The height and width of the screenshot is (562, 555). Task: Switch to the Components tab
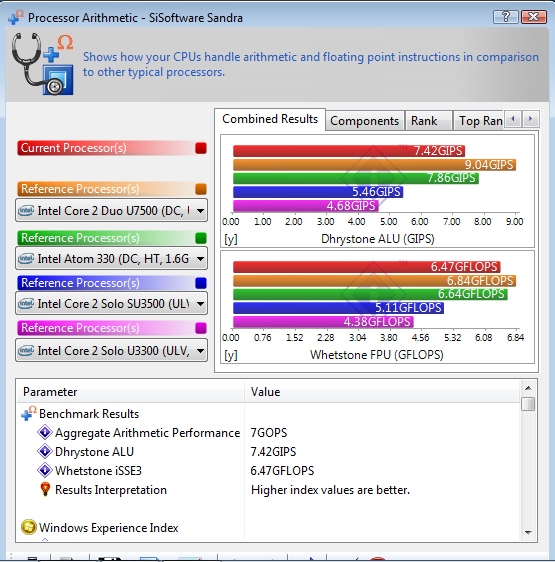click(x=364, y=121)
